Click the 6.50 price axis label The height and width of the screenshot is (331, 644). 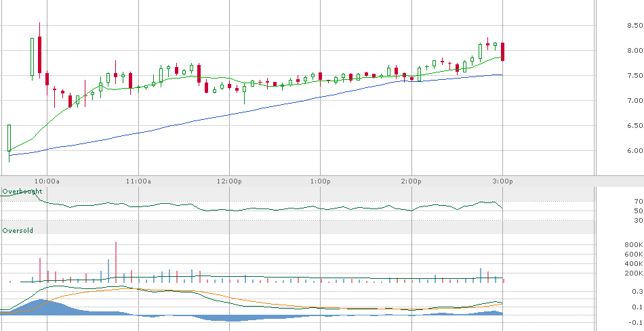(x=635, y=125)
